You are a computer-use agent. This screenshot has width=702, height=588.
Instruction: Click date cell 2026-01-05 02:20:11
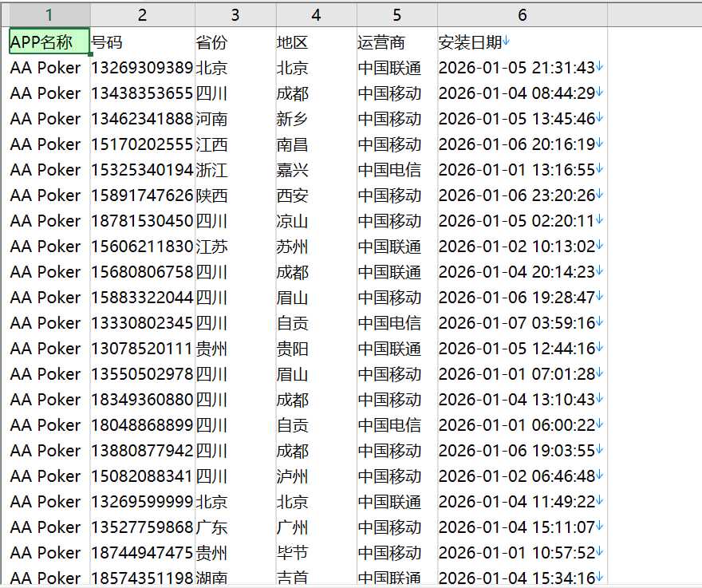click(x=523, y=221)
